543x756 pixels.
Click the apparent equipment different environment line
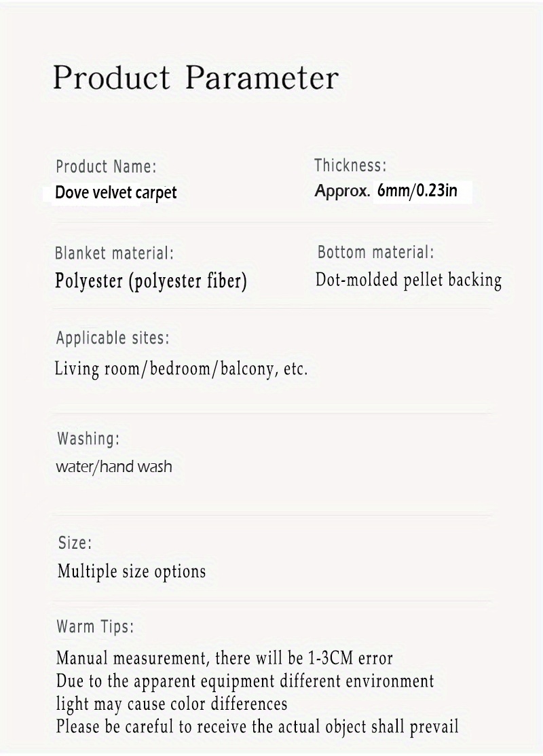pyautogui.click(x=245, y=681)
